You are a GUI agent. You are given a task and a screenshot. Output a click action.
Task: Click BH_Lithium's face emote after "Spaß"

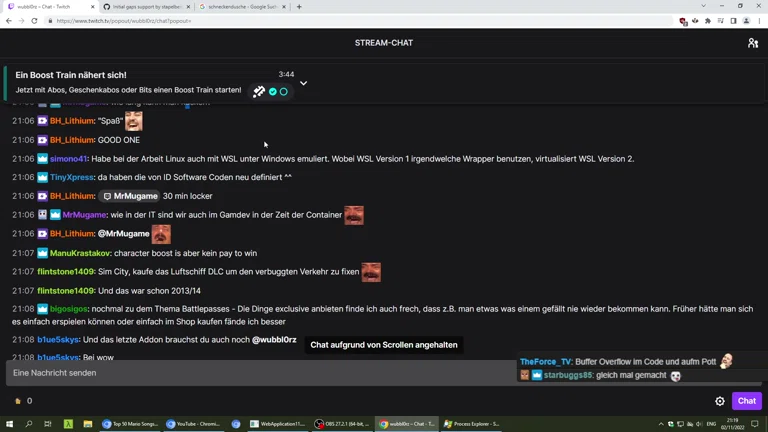click(x=134, y=121)
